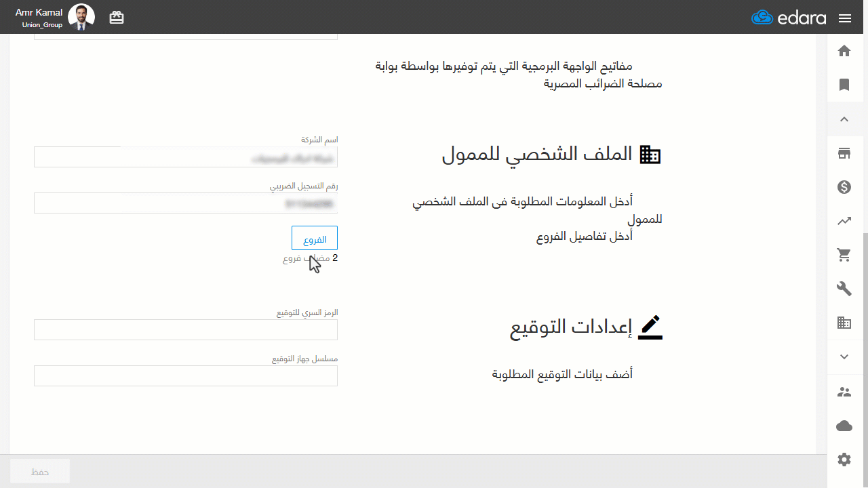868x488 pixels.
Task: Focus the اسم الشركة company name field
Action: pos(186,157)
